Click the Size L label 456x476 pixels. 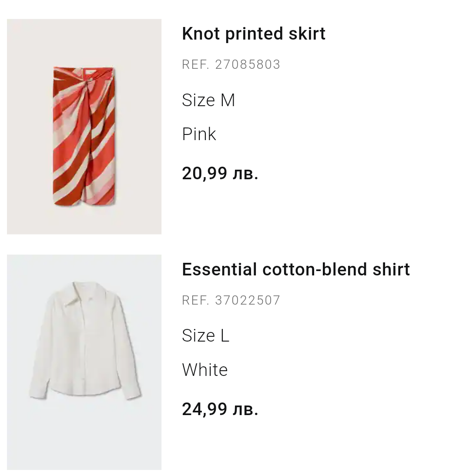coord(205,336)
